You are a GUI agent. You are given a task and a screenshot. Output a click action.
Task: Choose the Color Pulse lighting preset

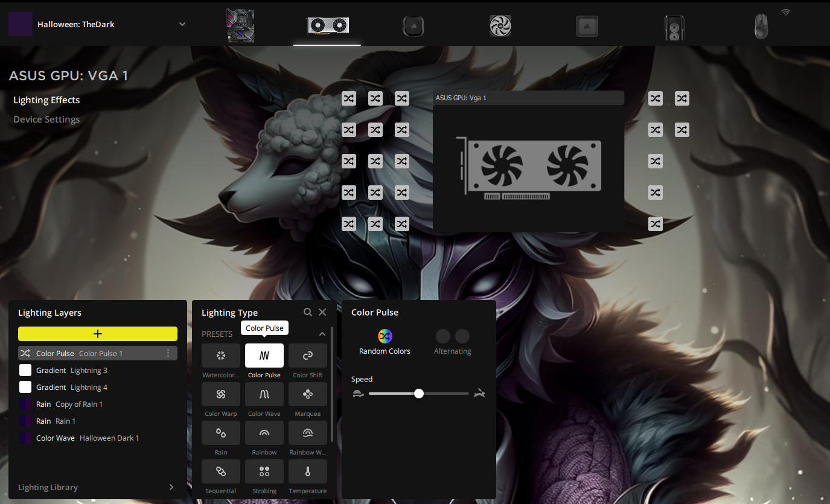(x=264, y=356)
